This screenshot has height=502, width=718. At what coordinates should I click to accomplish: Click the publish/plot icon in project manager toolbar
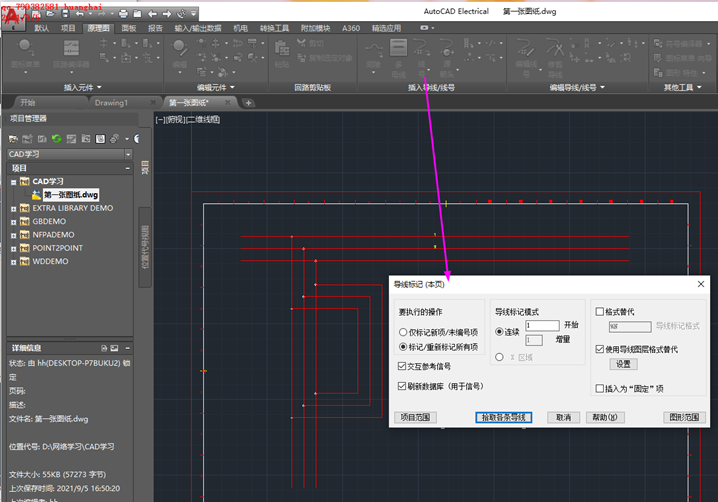(x=114, y=138)
